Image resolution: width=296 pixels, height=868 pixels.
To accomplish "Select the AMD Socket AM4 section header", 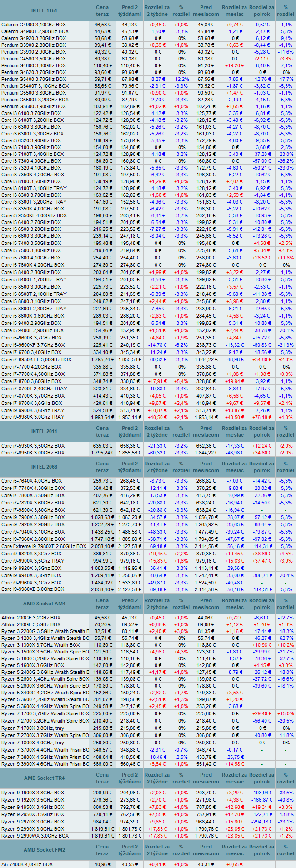I will [x=45, y=604].
